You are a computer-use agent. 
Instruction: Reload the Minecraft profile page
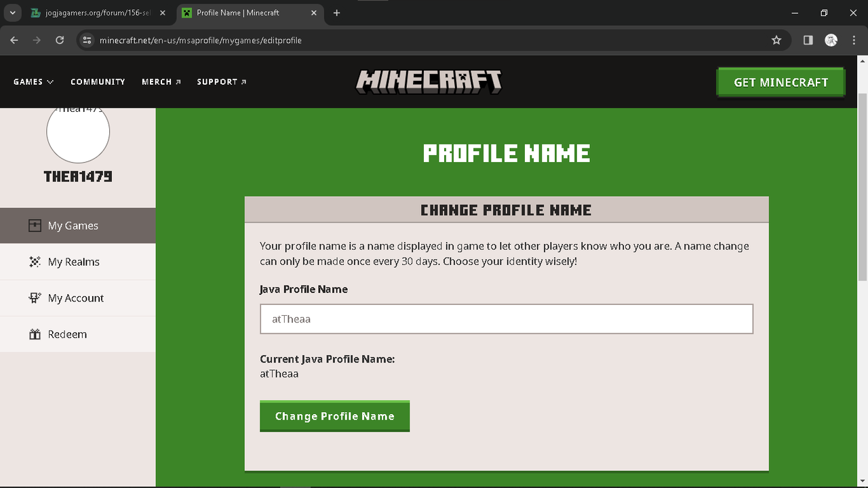[60, 41]
